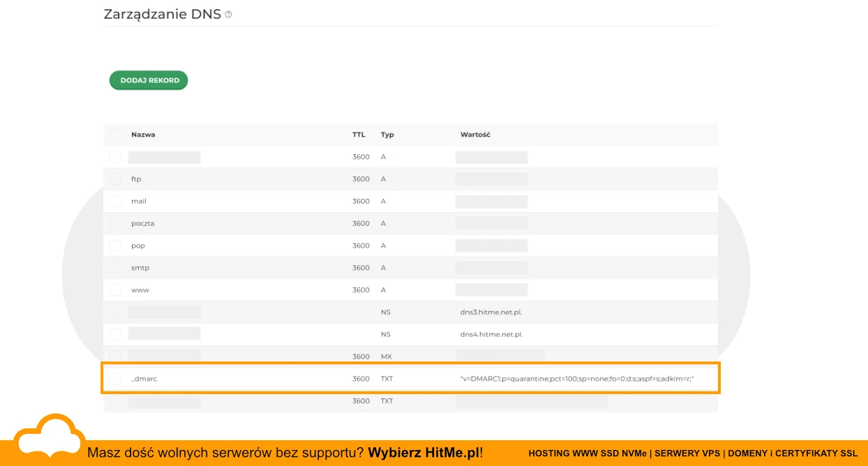Check the checkbox for the ftp record
This screenshot has width=868, height=466.
click(x=114, y=179)
